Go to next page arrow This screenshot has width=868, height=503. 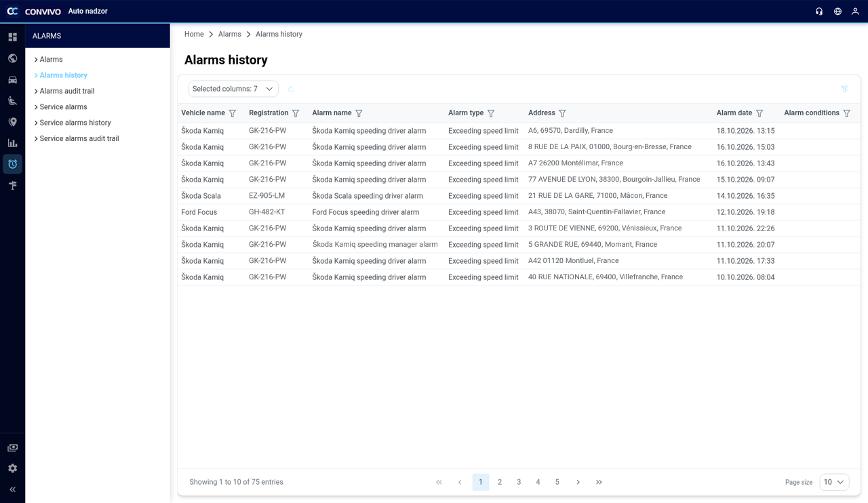pos(578,482)
